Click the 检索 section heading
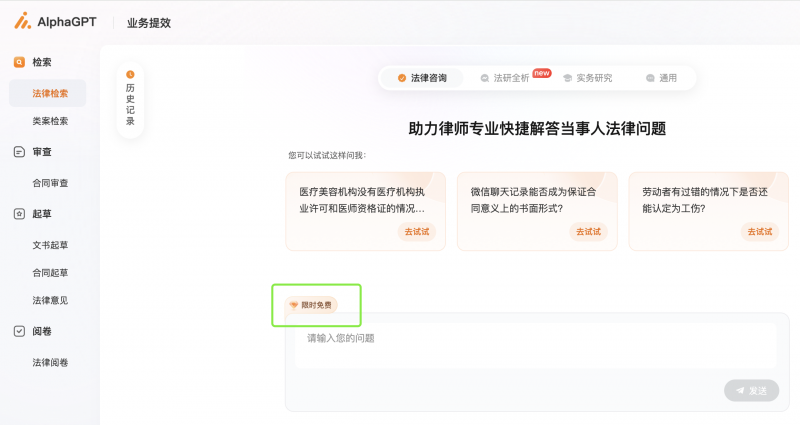The height and width of the screenshot is (425, 800). (42, 62)
